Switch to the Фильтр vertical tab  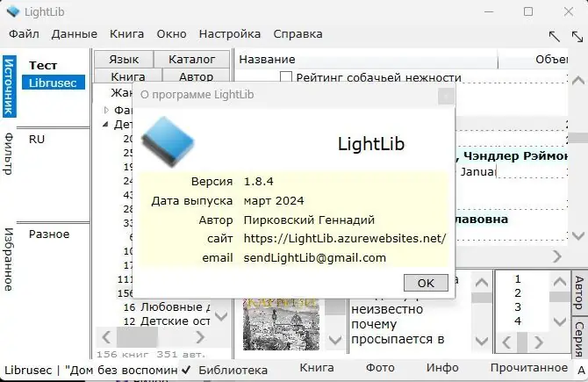click(x=9, y=154)
